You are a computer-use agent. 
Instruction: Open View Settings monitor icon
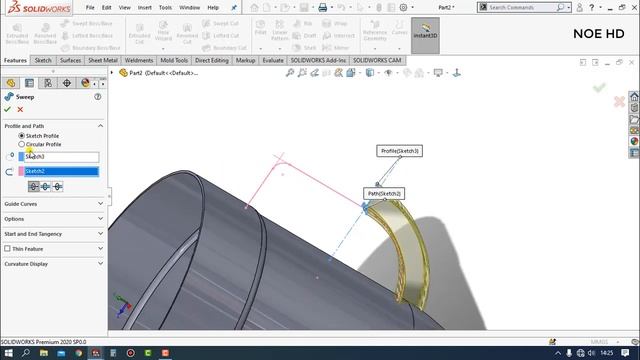click(438, 73)
